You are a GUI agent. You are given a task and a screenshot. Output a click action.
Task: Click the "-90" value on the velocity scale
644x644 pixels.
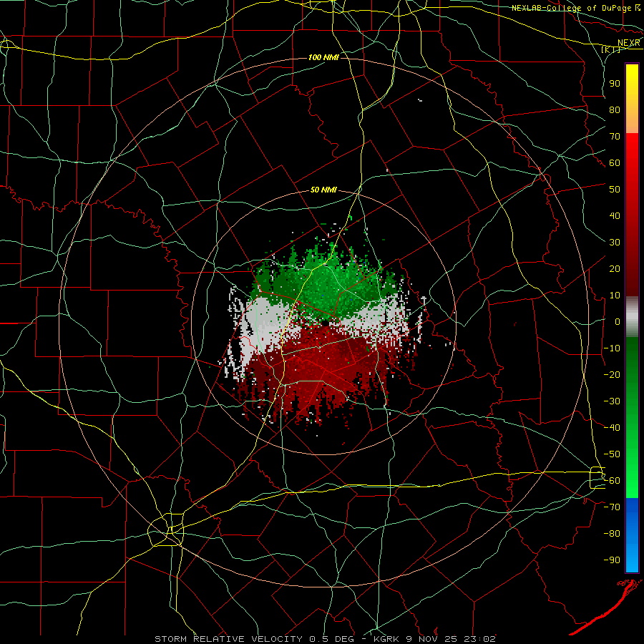[x=612, y=560]
